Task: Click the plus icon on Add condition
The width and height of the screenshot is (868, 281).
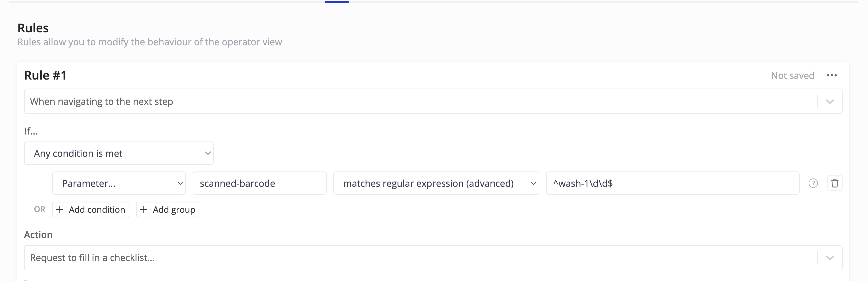Action: pos(60,209)
